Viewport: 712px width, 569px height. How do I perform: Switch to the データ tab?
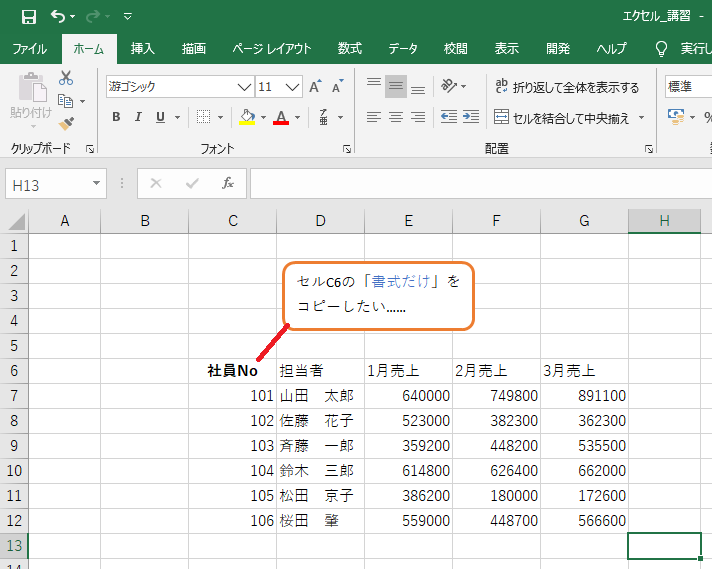click(402, 49)
